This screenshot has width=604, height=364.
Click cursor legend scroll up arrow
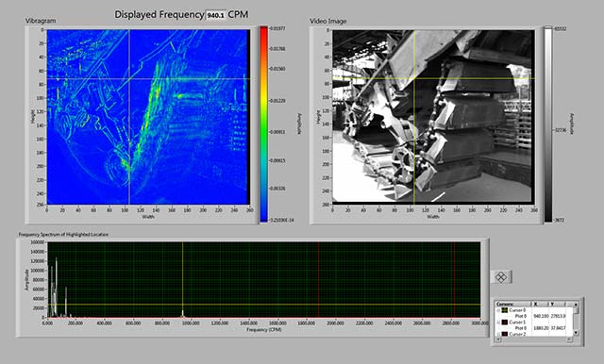pos(576,305)
